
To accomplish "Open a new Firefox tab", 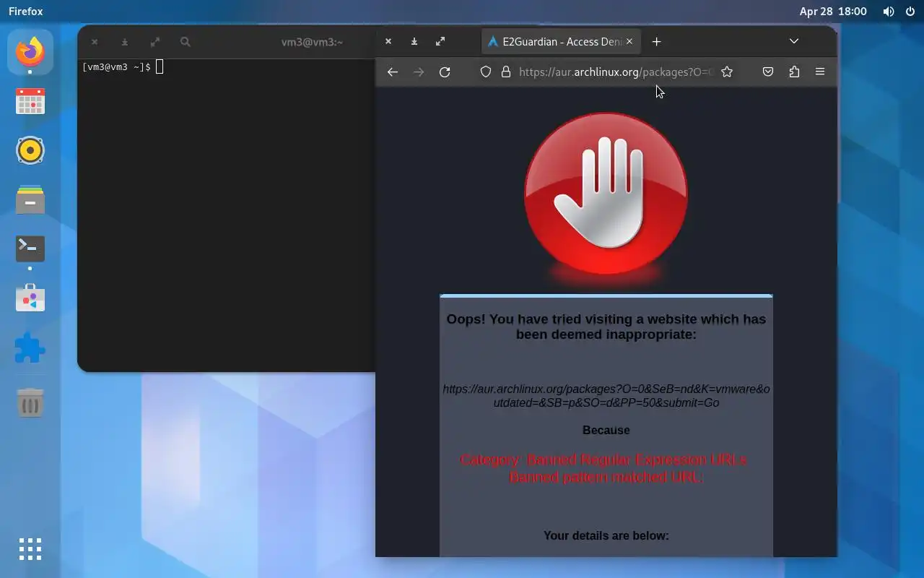I will pos(656,42).
